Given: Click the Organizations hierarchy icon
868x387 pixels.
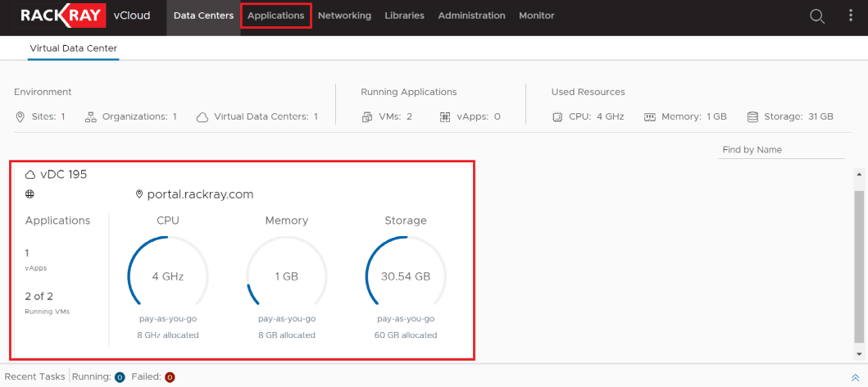Looking at the screenshot, I should point(92,117).
